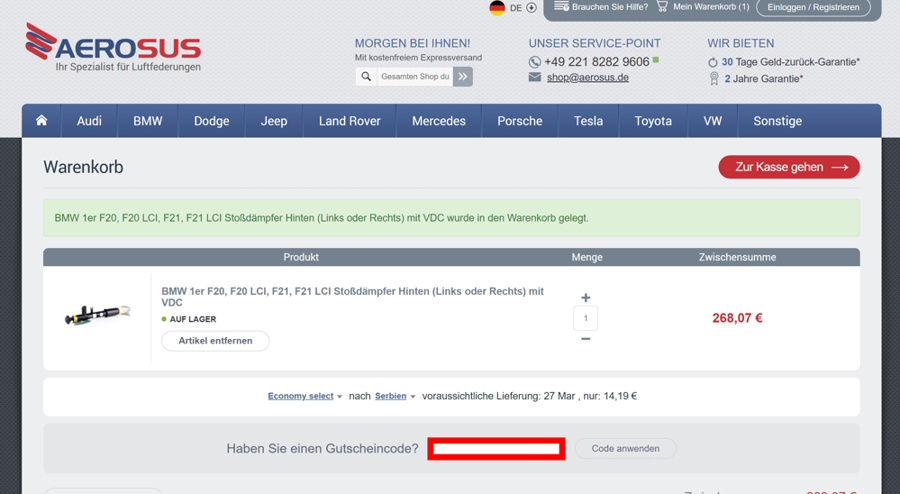Submit search with double-arrow button
The height and width of the screenshot is (494, 900).
coord(463,76)
